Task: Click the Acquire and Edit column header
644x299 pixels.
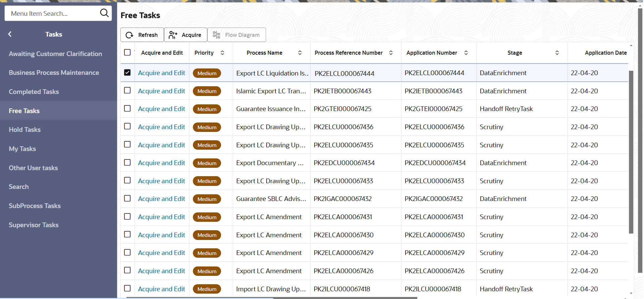Action: (162, 53)
